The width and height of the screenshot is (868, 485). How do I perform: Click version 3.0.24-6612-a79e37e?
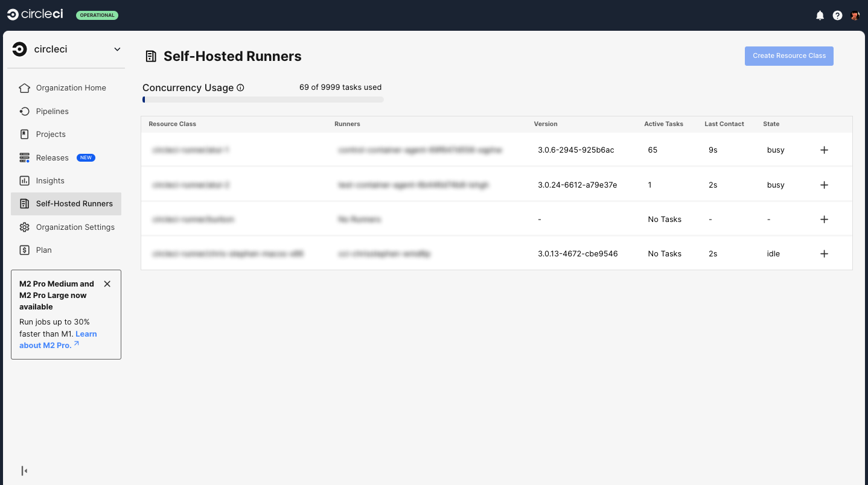(578, 185)
